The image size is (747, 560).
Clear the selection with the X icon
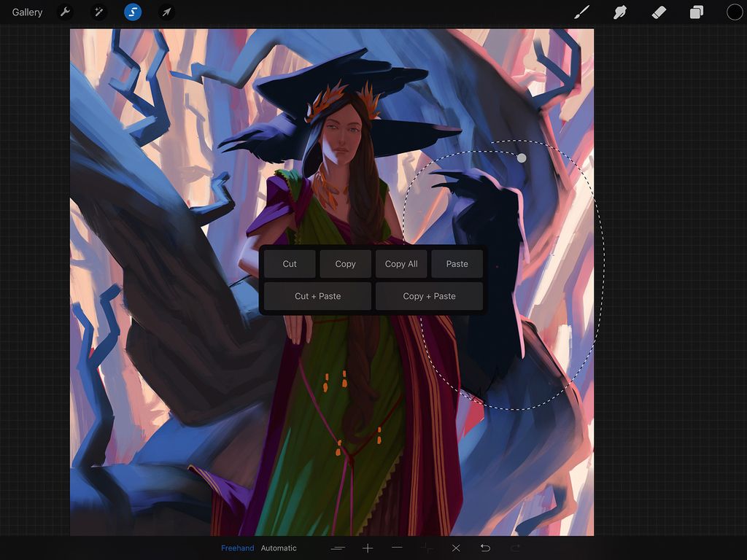click(455, 548)
